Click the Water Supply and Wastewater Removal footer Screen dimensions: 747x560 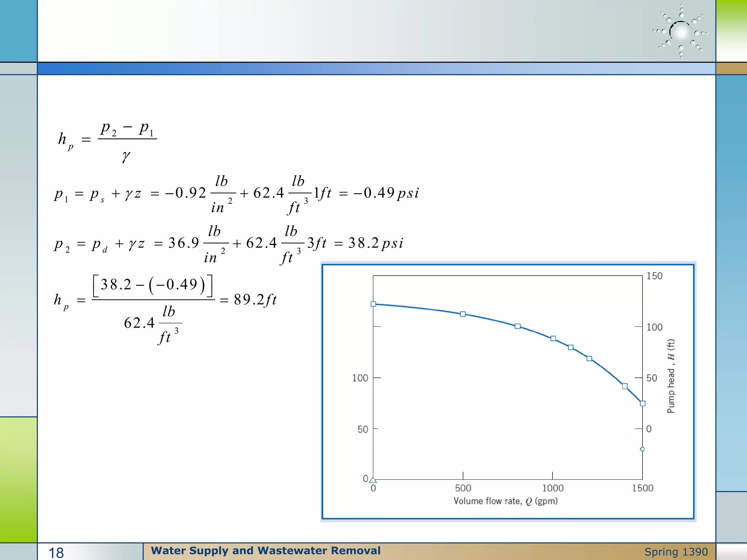266,551
